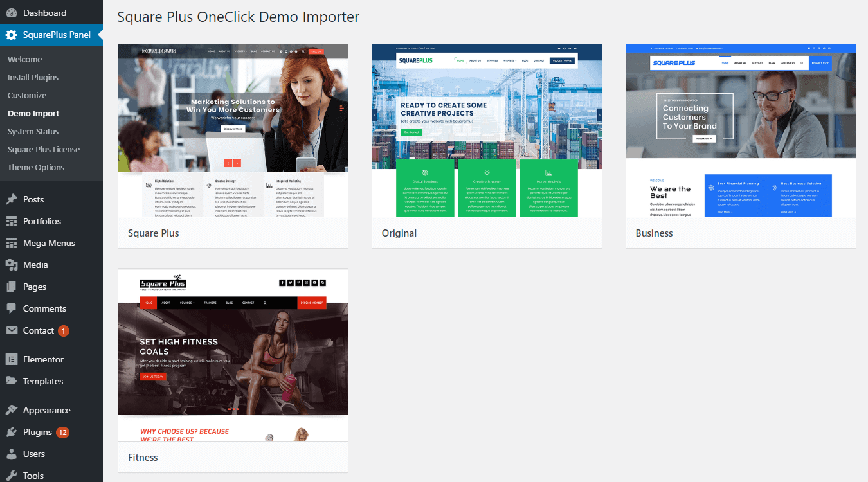
Task: Click the "Fitness" demo title text
Action: [x=143, y=458]
